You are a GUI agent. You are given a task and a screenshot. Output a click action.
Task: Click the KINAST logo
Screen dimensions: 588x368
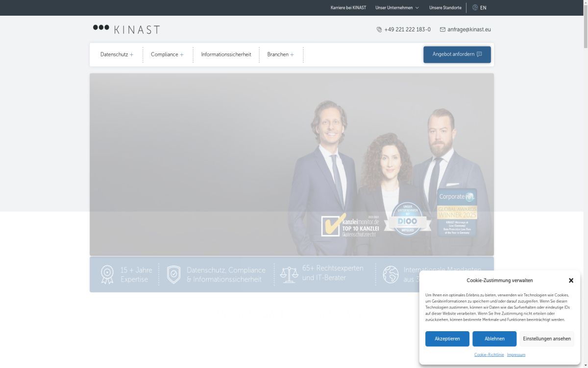[126, 29]
